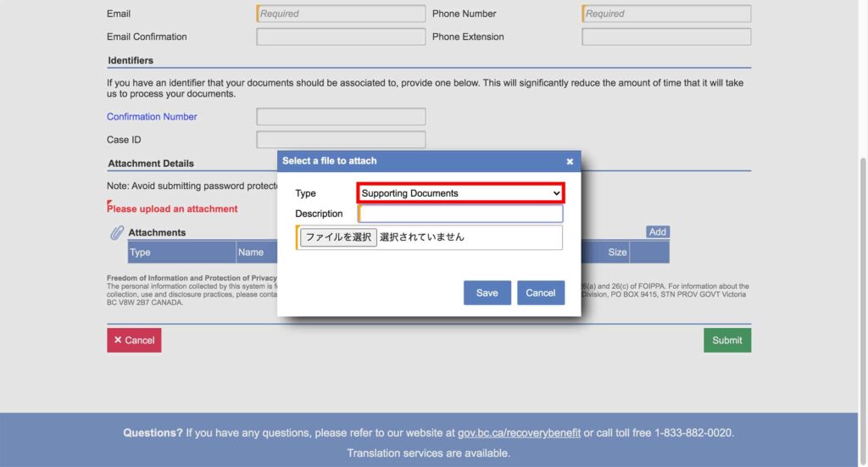Click the Add attachment button

pyautogui.click(x=658, y=232)
